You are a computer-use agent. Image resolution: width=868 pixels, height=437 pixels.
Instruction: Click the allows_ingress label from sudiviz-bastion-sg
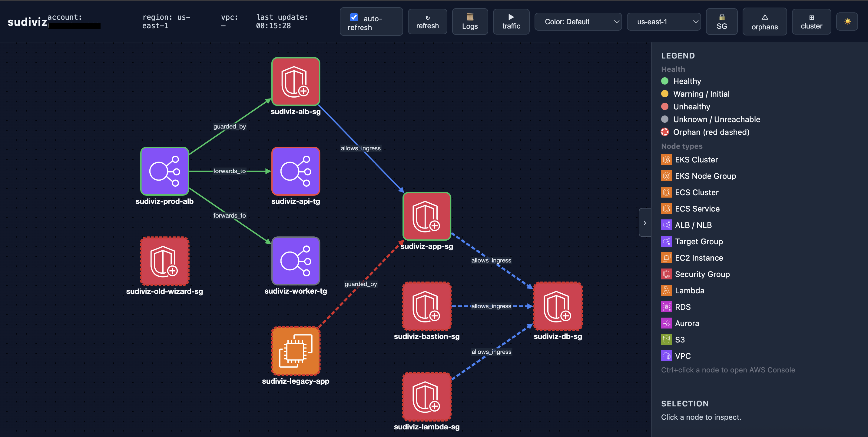tap(491, 306)
